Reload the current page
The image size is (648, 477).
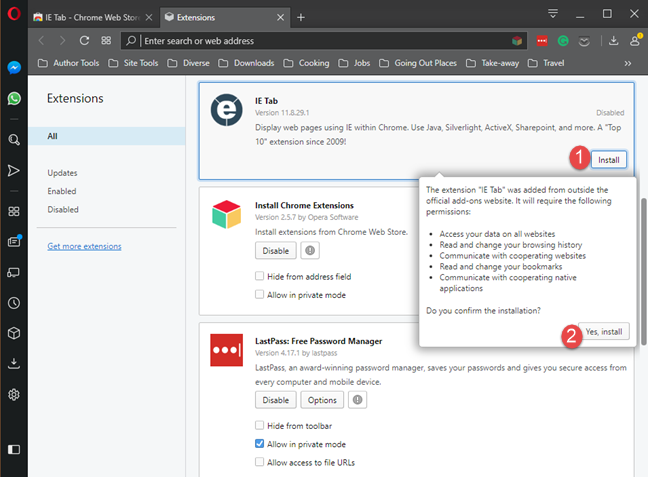[x=85, y=40]
